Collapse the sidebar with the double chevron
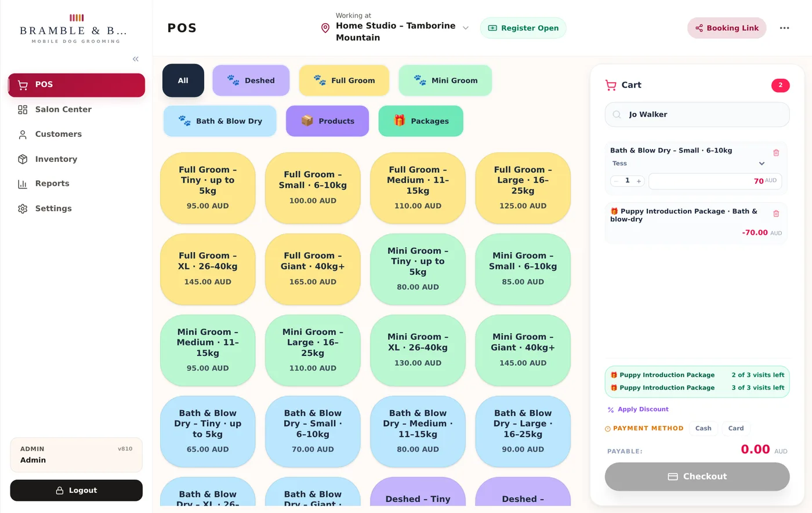The height and width of the screenshot is (513, 812). tap(136, 59)
